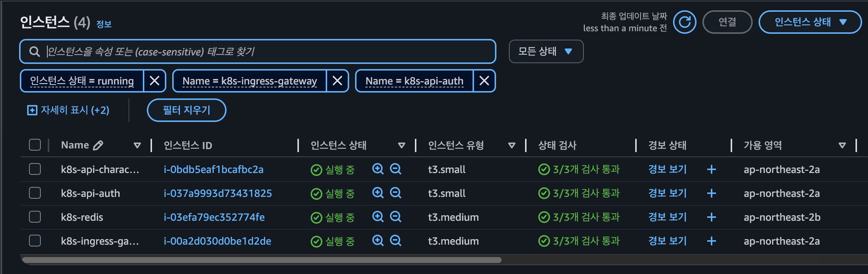The width and height of the screenshot is (868, 274).
Task: Click zoom-in filter icon for k8s-api-auth status
Action: pos(378,193)
